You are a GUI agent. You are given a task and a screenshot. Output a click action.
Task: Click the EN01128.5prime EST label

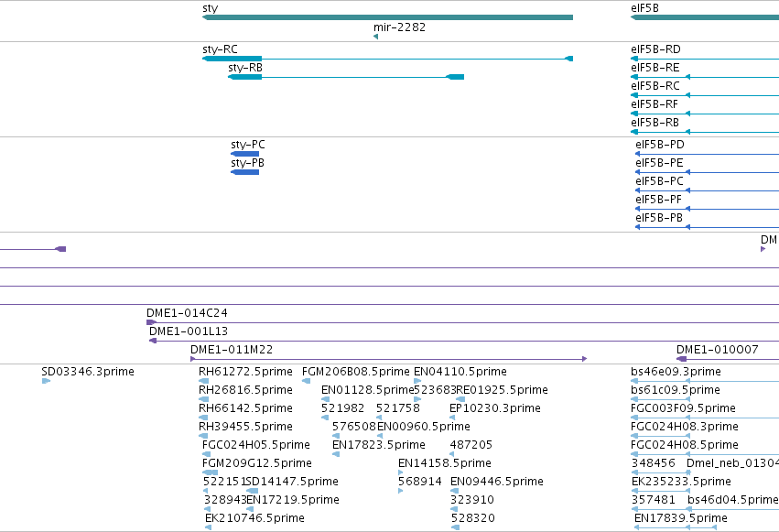pos(367,390)
